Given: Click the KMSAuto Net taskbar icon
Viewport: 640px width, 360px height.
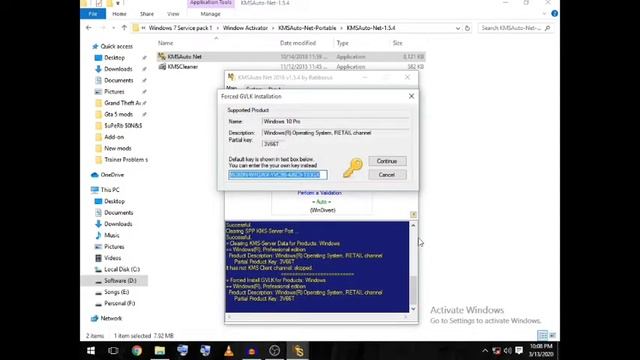Looking at the screenshot, I should (298, 351).
